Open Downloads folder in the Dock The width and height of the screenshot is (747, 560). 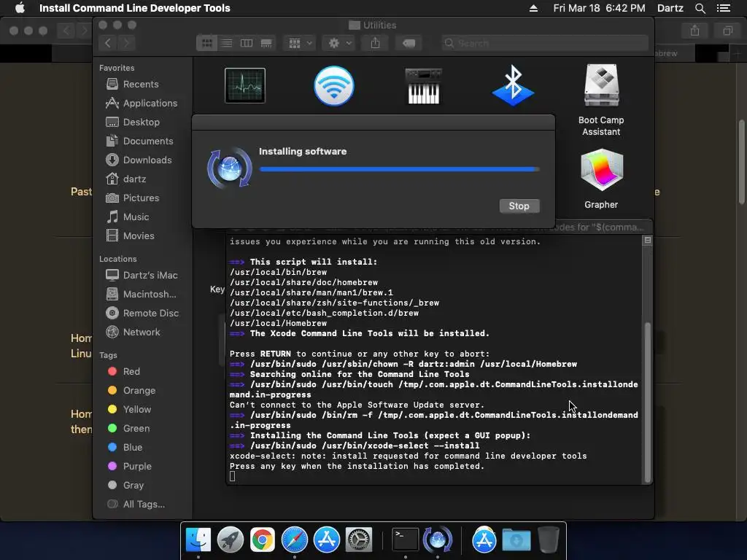(x=516, y=540)
